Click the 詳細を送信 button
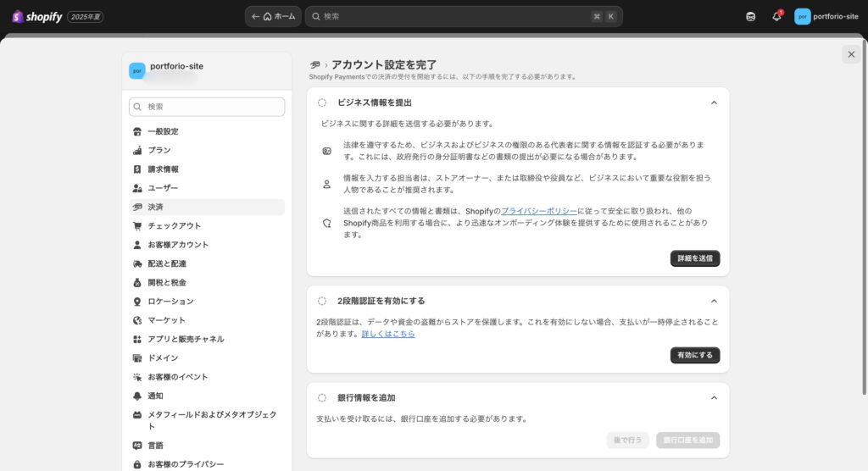This screenshot has width=868, height=471. [694, 258]
